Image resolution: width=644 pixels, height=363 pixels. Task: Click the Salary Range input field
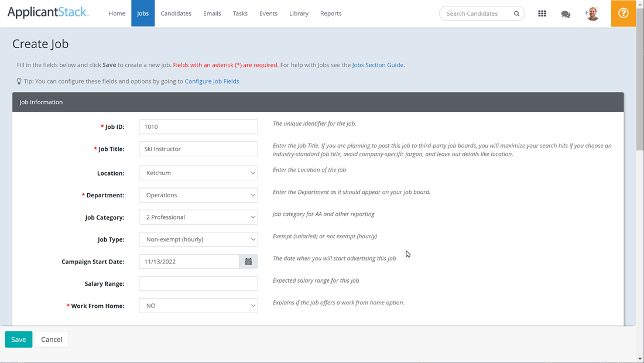(198, 283)
